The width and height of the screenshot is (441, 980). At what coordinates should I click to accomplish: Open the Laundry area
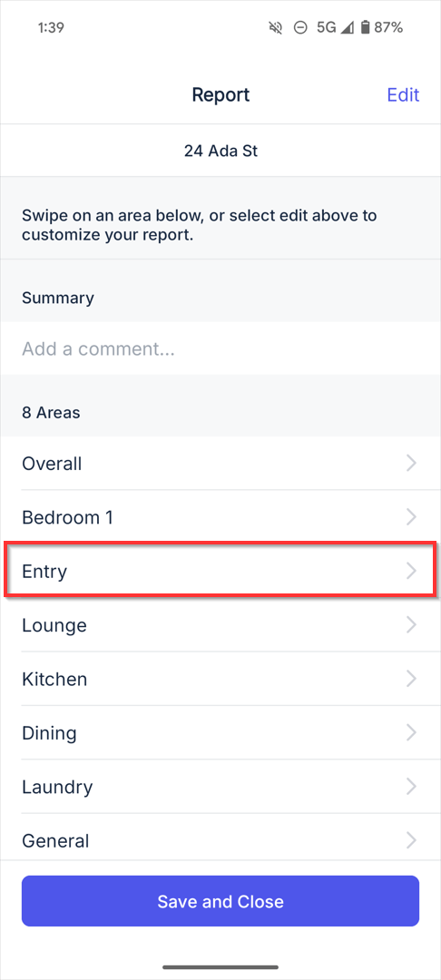pos(220,786)
